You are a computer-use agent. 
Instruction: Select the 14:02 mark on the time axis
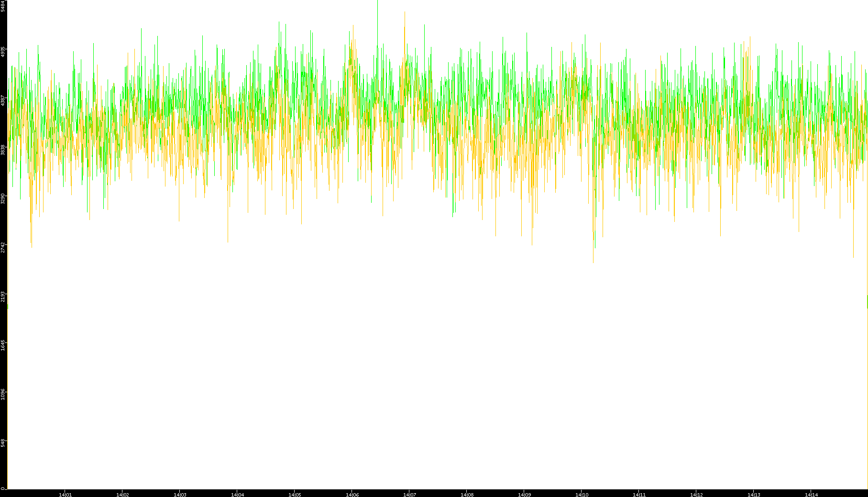point(122,495)
